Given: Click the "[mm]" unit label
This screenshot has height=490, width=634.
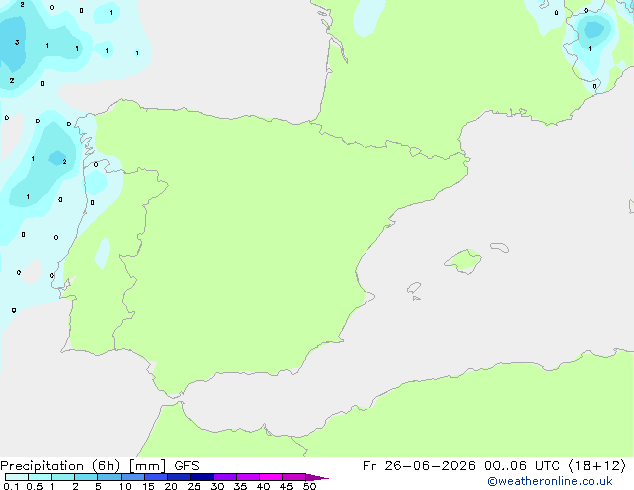Looking at the screenshot, I should click(147, 466).
